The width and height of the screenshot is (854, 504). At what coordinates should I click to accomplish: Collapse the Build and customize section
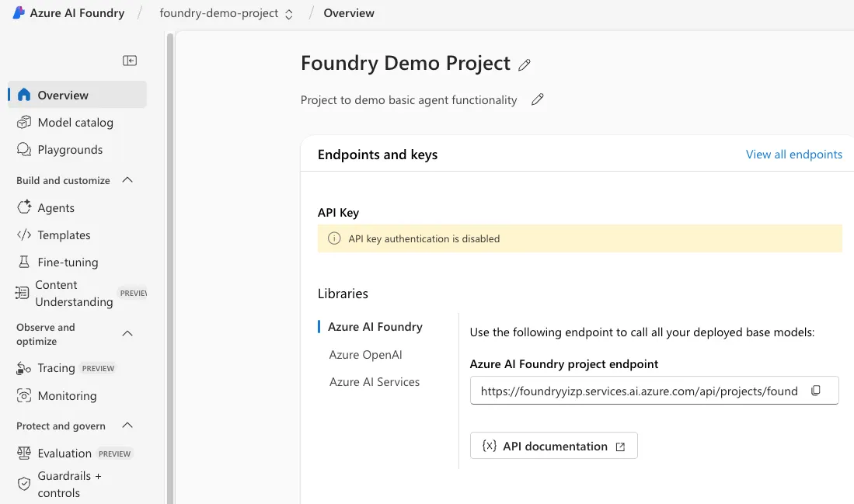coord(128,180)
